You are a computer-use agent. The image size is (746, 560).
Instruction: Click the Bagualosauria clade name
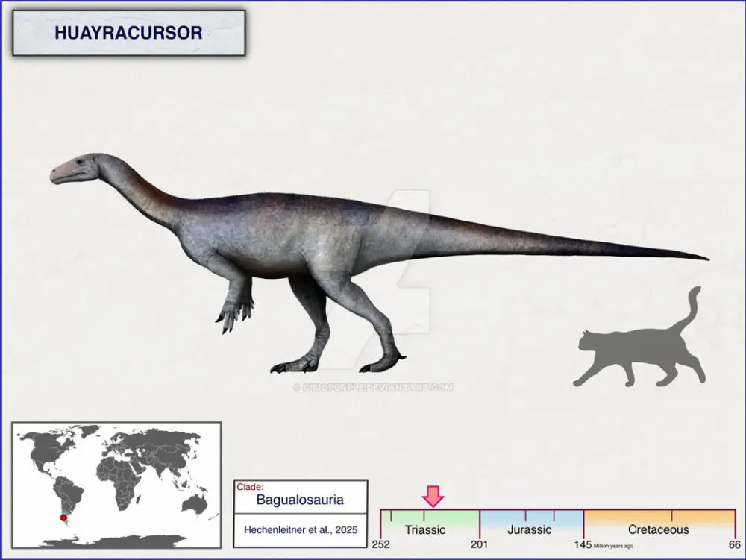click(x=300, y=500)
